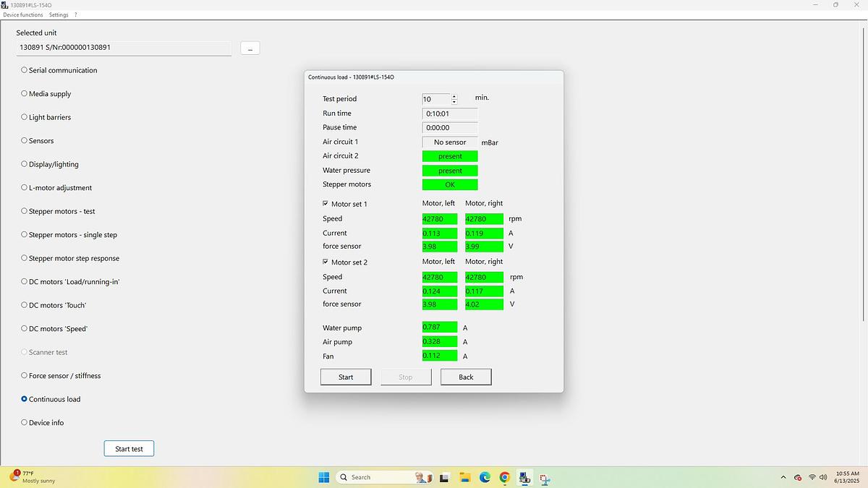
Task: Show hidden system tray icons
Action: coord(783,477)
